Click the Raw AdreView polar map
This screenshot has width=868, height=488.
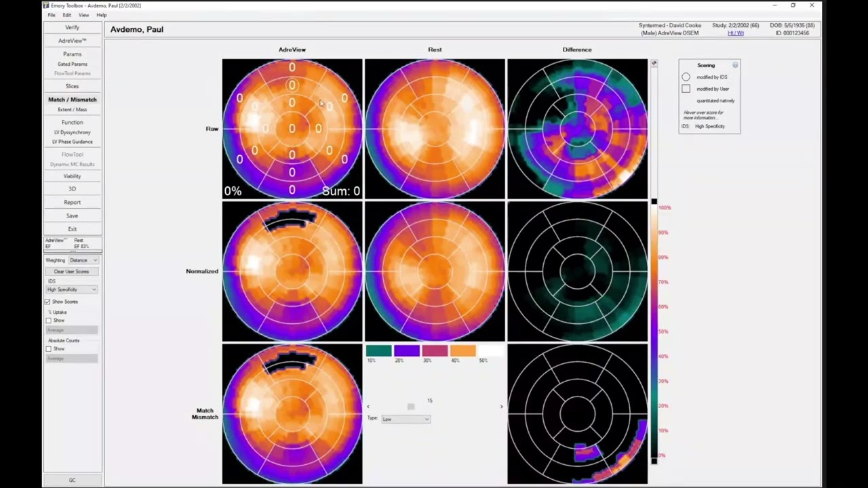pos(292,129)
